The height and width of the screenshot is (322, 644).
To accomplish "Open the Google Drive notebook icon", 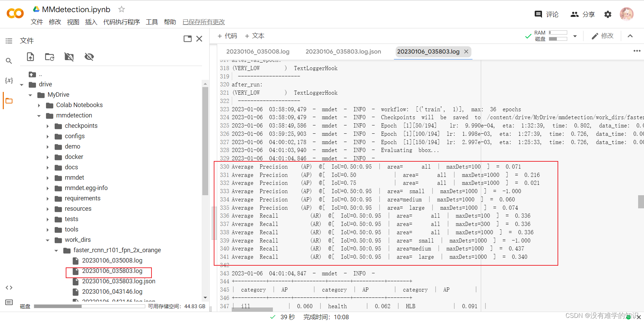I will pyautogui.click(x=36, y=9).
